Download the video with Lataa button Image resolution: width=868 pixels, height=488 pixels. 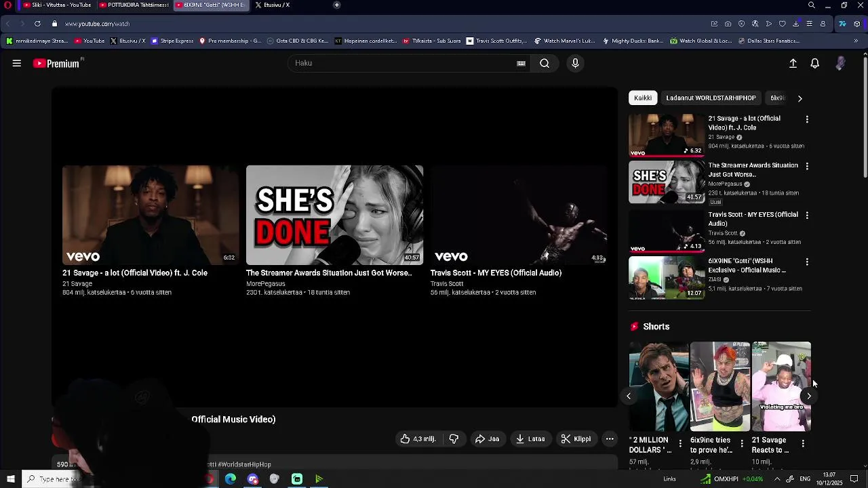530,439
